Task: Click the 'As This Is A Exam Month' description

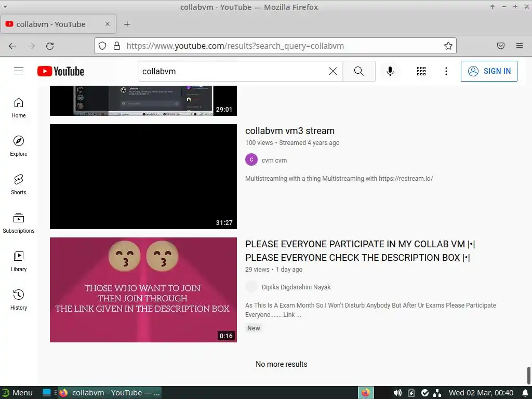Action: click(370, 310)
